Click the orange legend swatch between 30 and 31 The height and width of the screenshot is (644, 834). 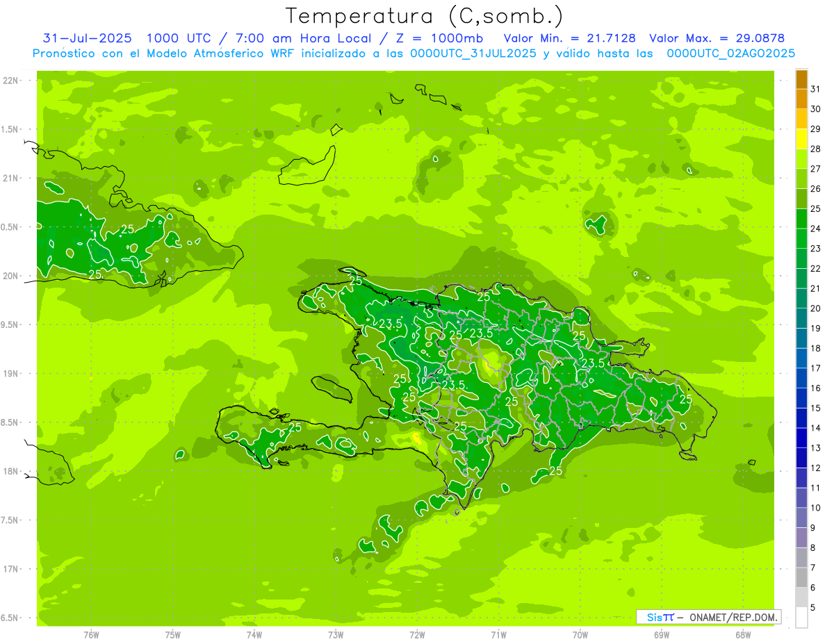[x=801, y=99]
